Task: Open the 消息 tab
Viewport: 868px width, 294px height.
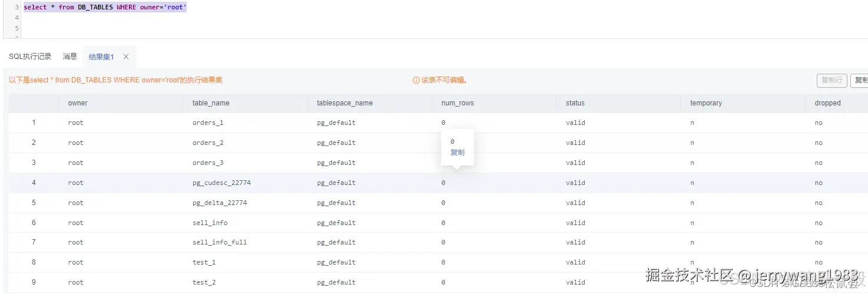Action: (70, 57)
